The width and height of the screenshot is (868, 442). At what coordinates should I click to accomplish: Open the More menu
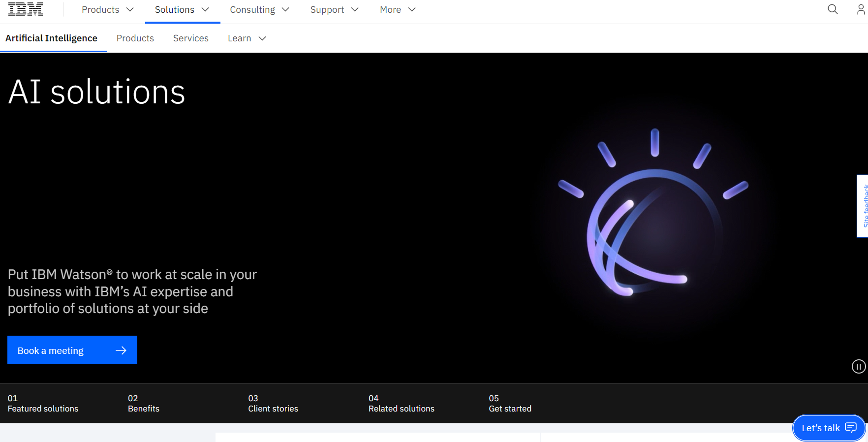398,10
